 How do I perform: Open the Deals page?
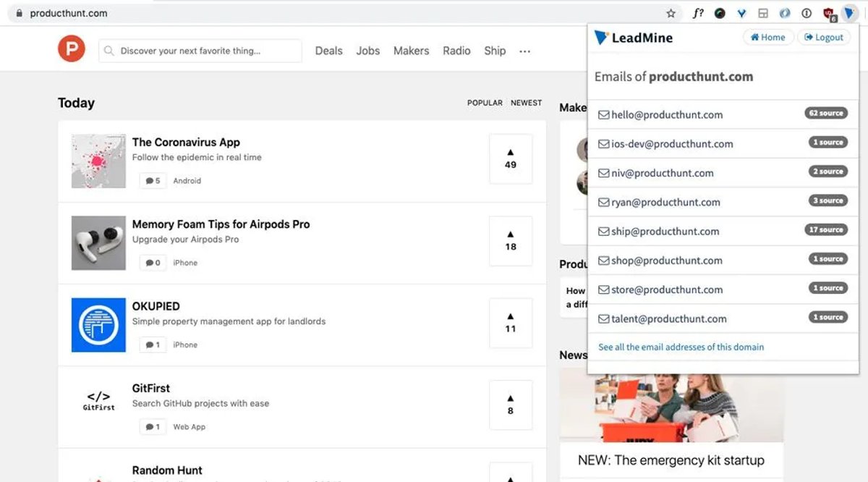click(x=329, y=51)
